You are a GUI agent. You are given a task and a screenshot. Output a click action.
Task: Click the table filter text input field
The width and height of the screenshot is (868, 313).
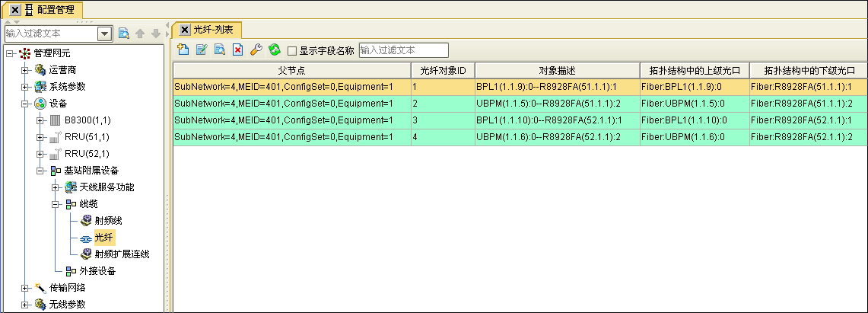(x=403, y=50)
